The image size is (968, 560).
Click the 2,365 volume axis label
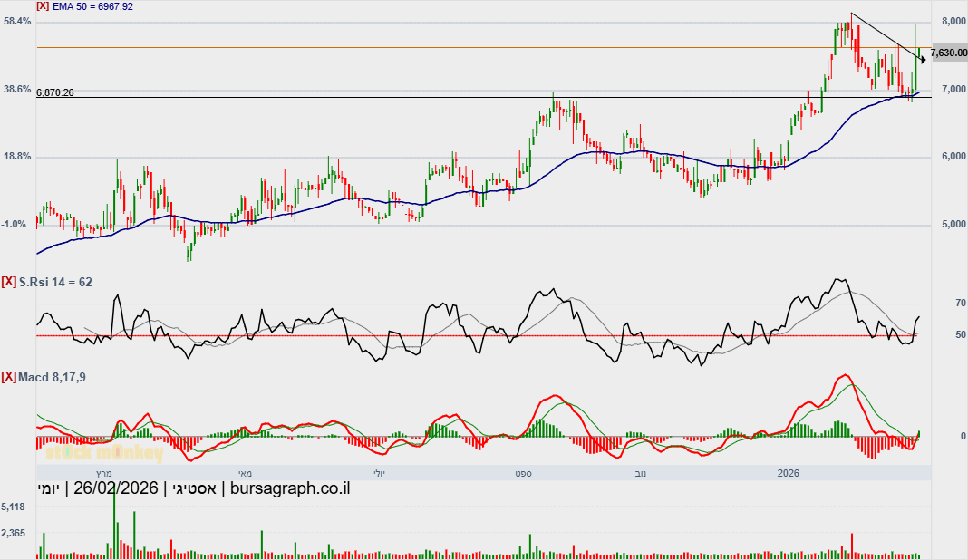pos(14,533)
